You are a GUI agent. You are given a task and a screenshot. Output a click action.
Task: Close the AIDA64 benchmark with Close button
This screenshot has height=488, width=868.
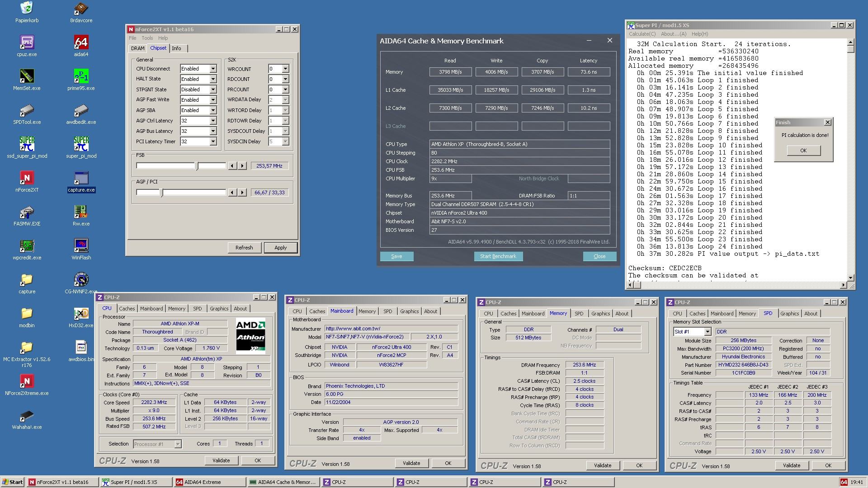pyautogui.click(x=599, y=256)
